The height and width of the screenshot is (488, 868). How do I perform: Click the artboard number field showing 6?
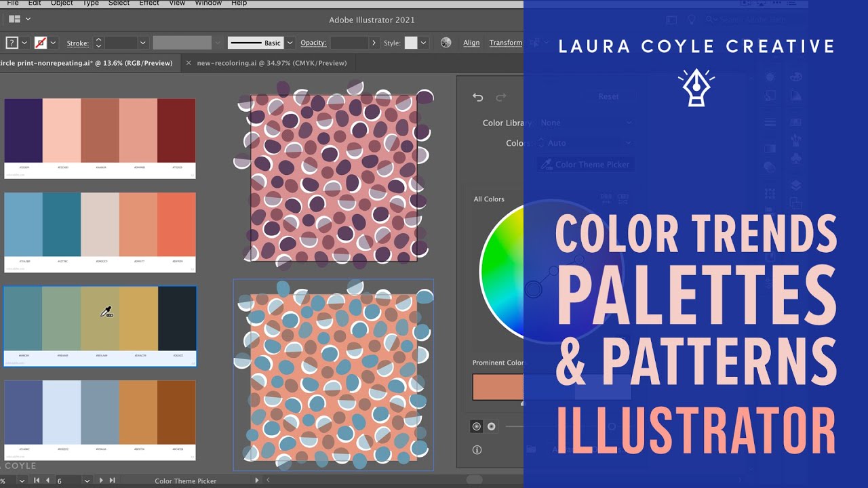point(68,481)
